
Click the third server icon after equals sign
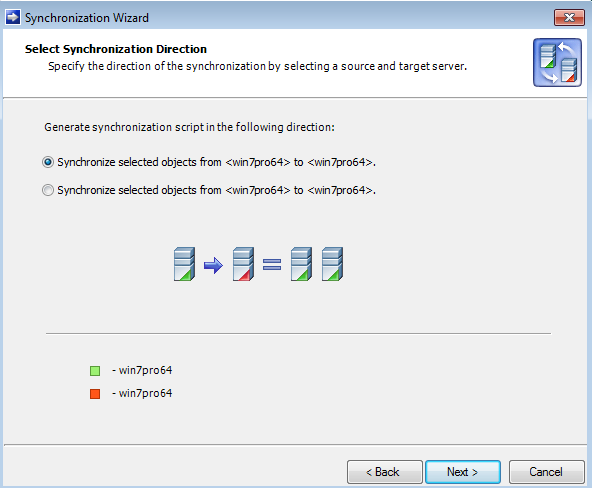[301, 264]
